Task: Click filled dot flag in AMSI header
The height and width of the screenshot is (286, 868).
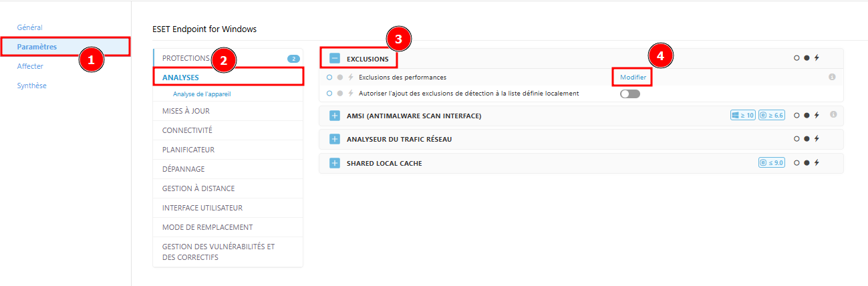Action: 807,115
